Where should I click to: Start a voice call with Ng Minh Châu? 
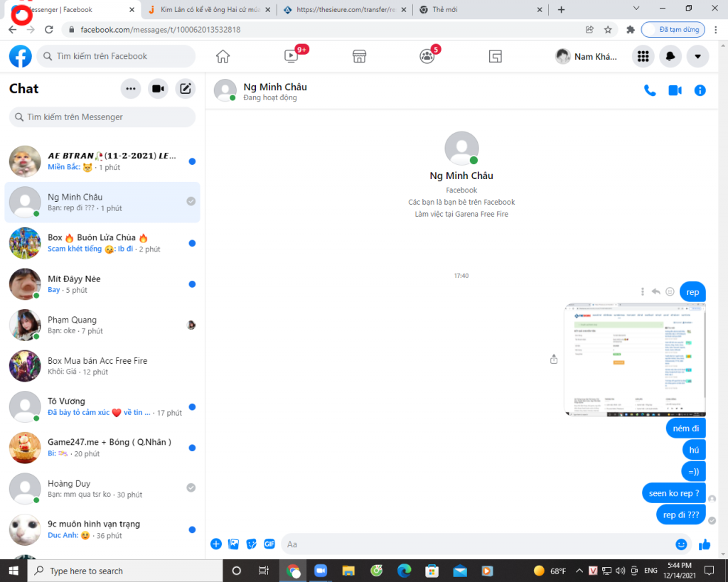649,90
